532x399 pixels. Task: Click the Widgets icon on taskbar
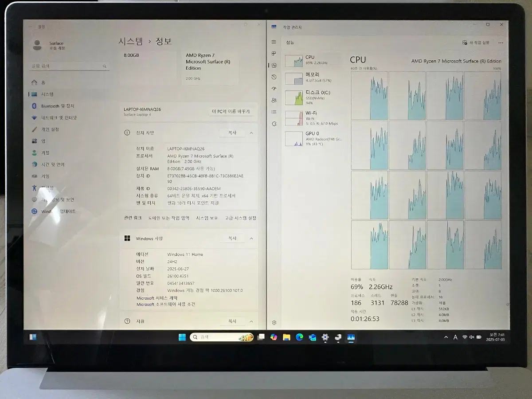pos(33,337)
